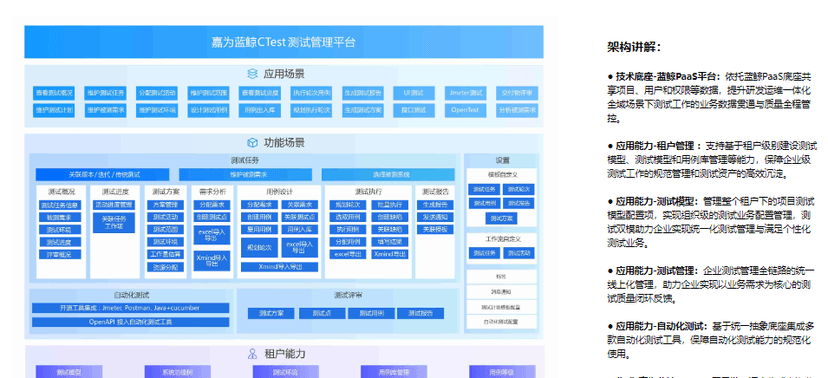Select the 创建缺陷 box

click(x=390, y=217)
